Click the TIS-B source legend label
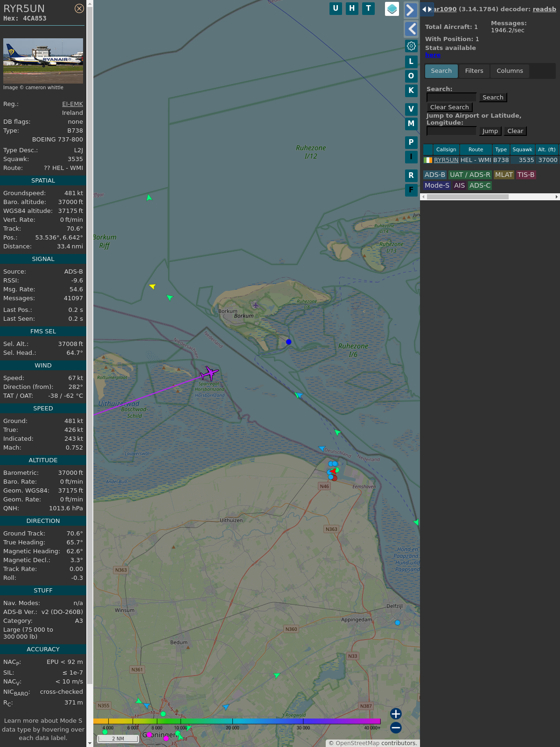The height and width of the screenshot is (747, 560). (526, 175)
